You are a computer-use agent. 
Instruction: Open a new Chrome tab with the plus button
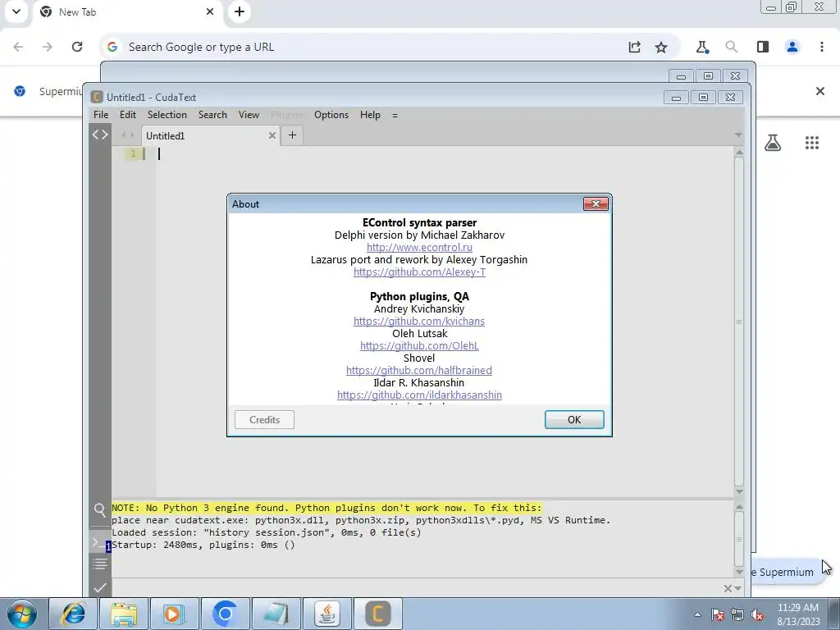tap(240, 11)
